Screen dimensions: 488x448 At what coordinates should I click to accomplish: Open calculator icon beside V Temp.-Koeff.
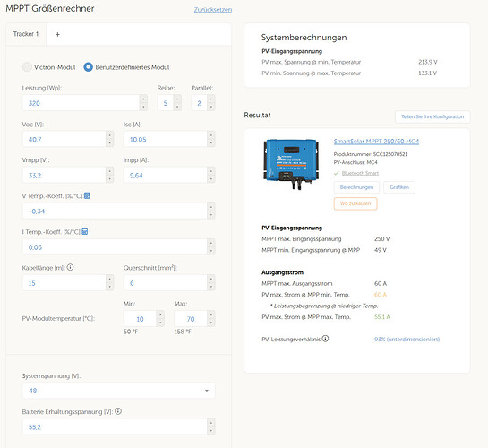87,195
